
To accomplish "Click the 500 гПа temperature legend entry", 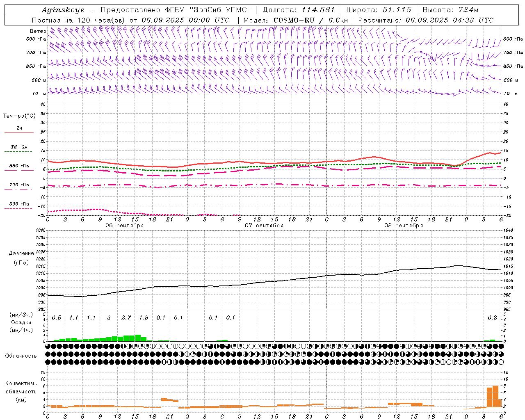I will 19,204.
